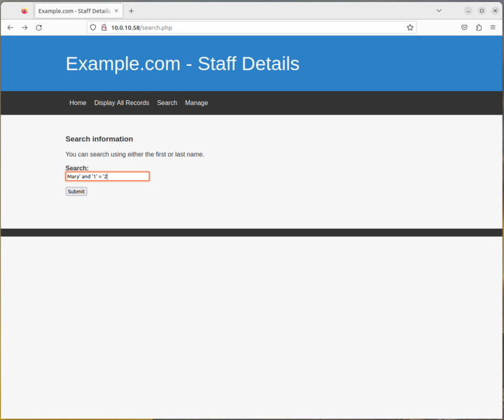The height and width of the screenshot is (420, 504).
Task: Go to the Home nav link
Action: click(x=78, y=103)
